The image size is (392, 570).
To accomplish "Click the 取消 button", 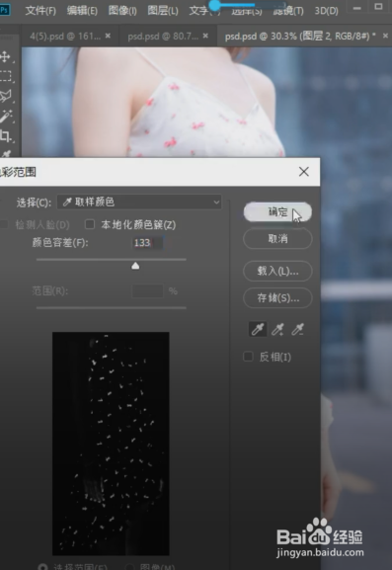I will 277,239.
